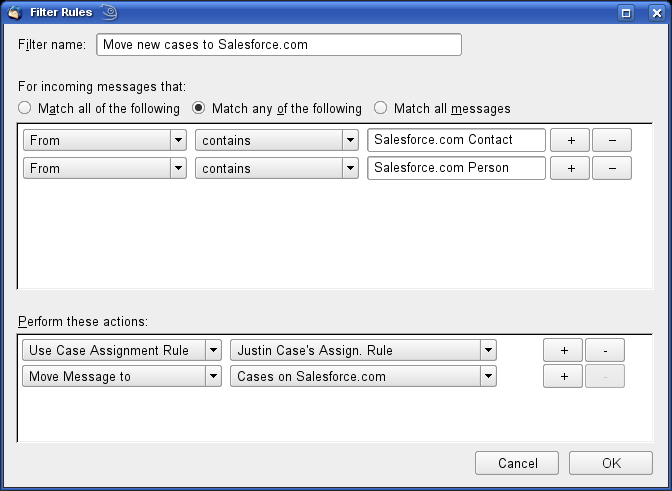This screenshot has height=491, width=672.
Task: Click the Cancel button
Action: tap(517, 463)
